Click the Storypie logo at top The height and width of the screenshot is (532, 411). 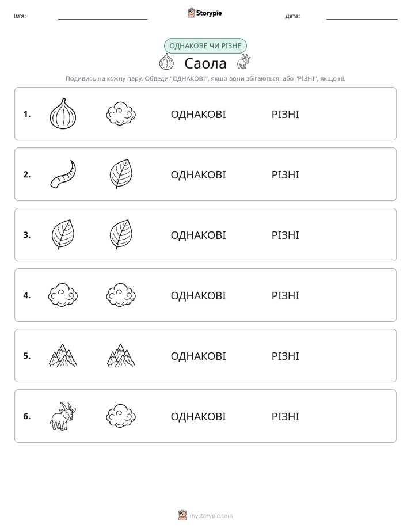[x=204, y=13]
